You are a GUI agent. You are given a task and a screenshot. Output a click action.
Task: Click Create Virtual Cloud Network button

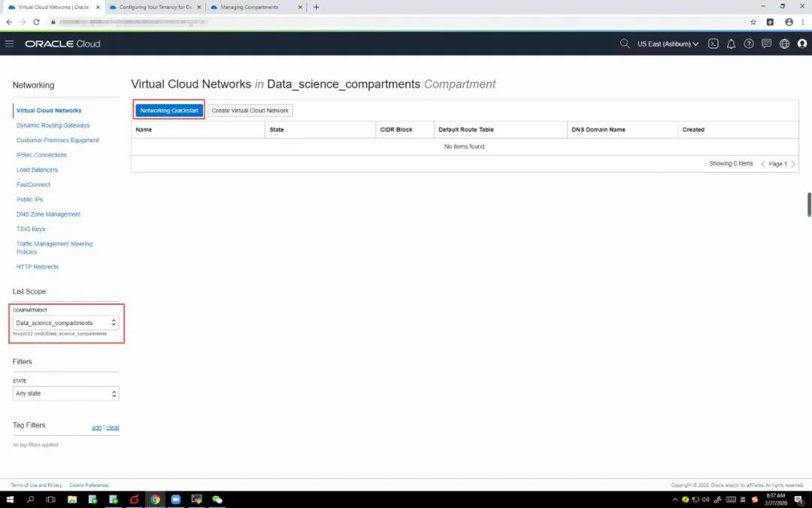[x=250, y=111]
